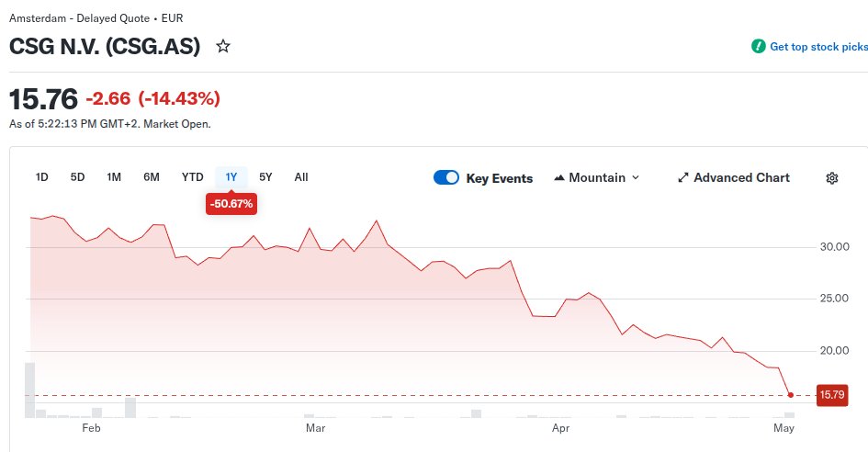Screen dimensions: 868x452
Task: Select the 1D time range
Action: (41, 177)
